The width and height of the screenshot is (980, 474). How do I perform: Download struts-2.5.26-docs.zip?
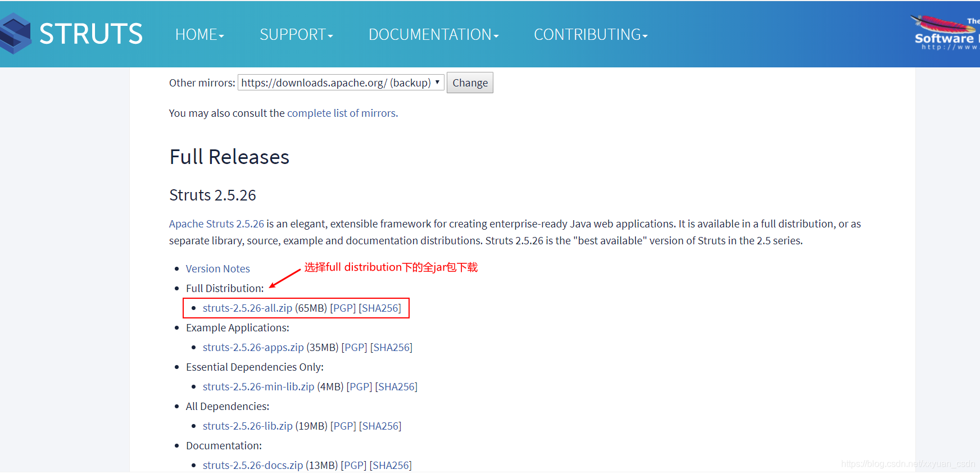(253, 465)
